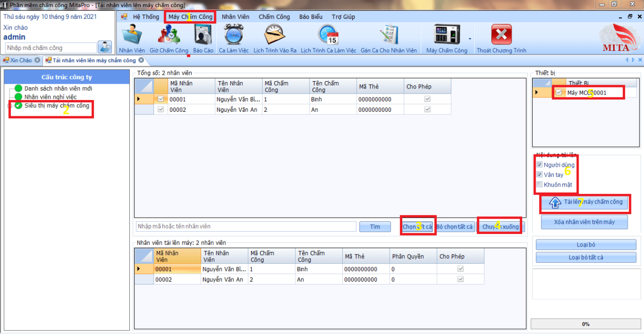Click the Thoát Chương Trình red X icon
Image resolution: width=644 pixels, height=334 pixels.
tap(501, 39)
